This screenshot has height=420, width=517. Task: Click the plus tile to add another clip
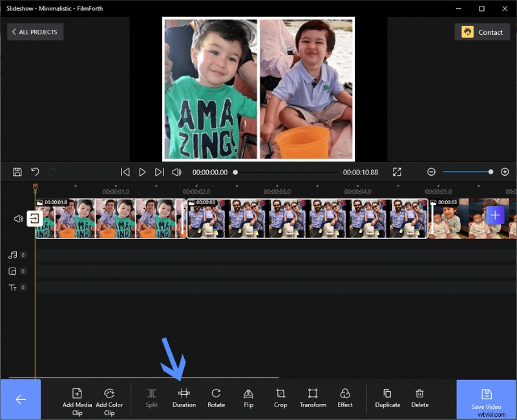[496, 215]
